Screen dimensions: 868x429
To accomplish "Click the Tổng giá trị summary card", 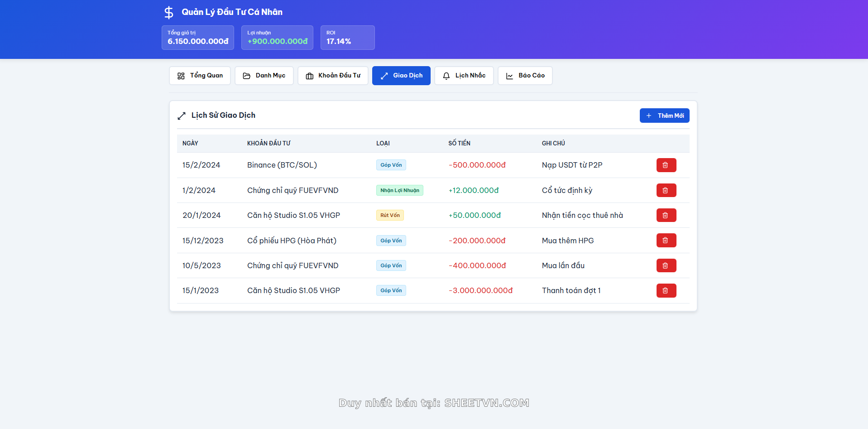I will 198,38.
